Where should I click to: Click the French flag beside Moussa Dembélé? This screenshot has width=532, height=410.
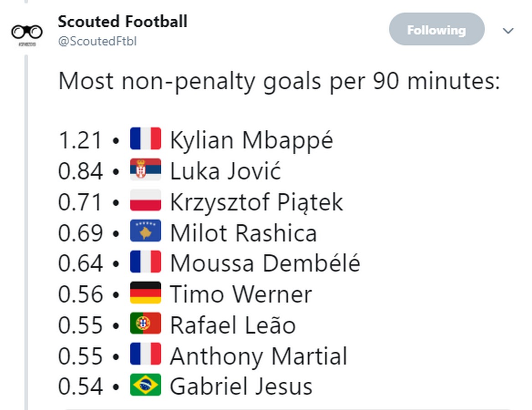click(145, 262)
